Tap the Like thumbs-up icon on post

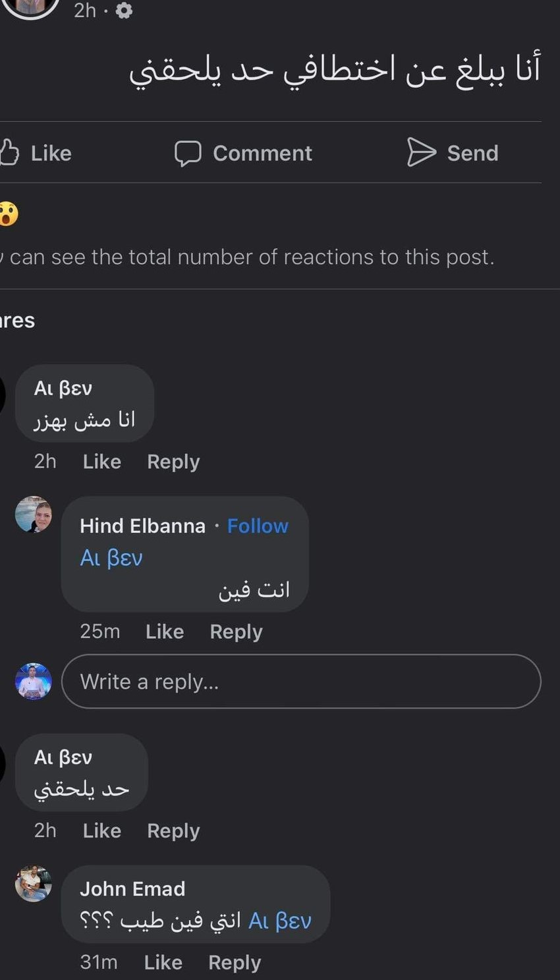[9, 152]
